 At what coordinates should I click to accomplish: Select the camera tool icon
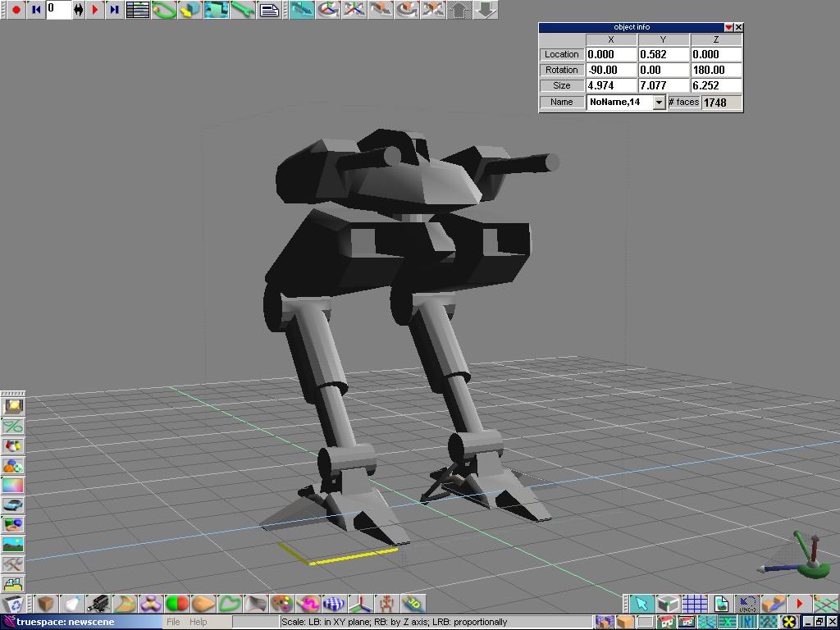click(x=98, y=604)
